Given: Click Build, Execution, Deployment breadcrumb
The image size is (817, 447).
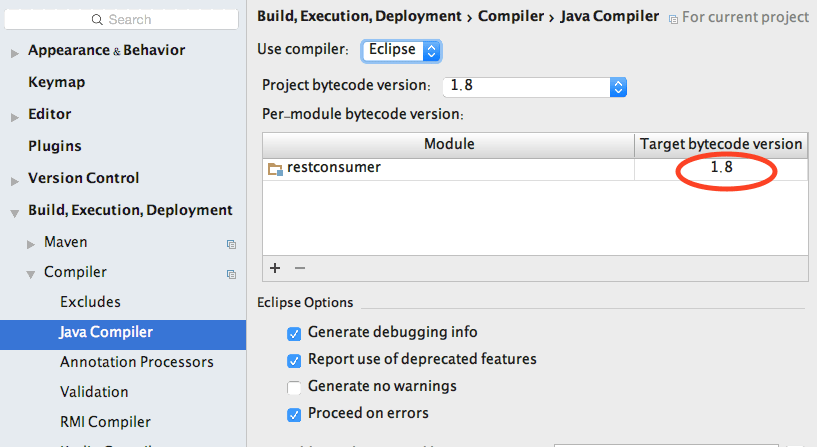Looking at the screenshot, I should point(359,17).
